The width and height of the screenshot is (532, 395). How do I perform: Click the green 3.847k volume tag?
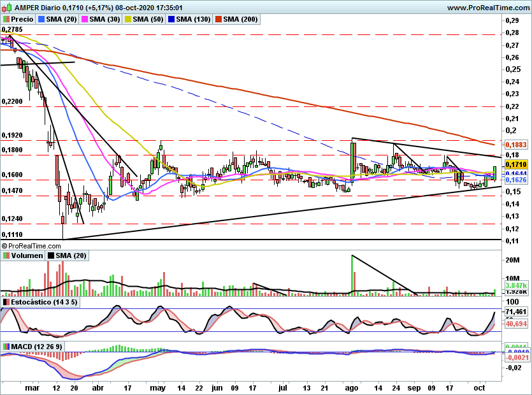(517, 285)
